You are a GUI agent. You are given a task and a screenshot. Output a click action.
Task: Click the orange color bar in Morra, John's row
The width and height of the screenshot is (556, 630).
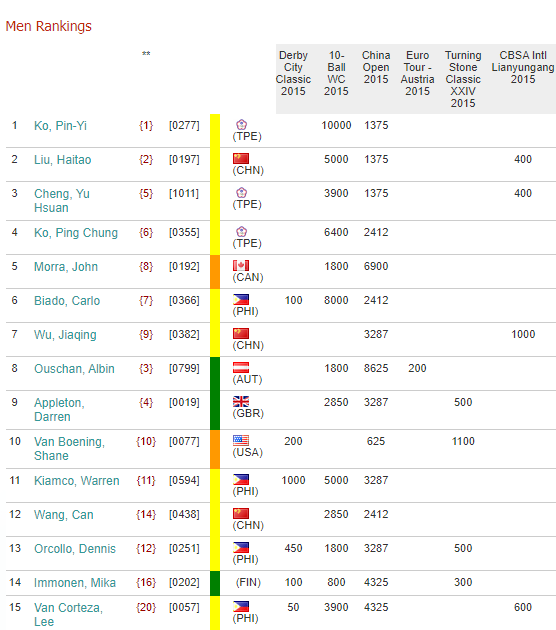pos(215,272)
